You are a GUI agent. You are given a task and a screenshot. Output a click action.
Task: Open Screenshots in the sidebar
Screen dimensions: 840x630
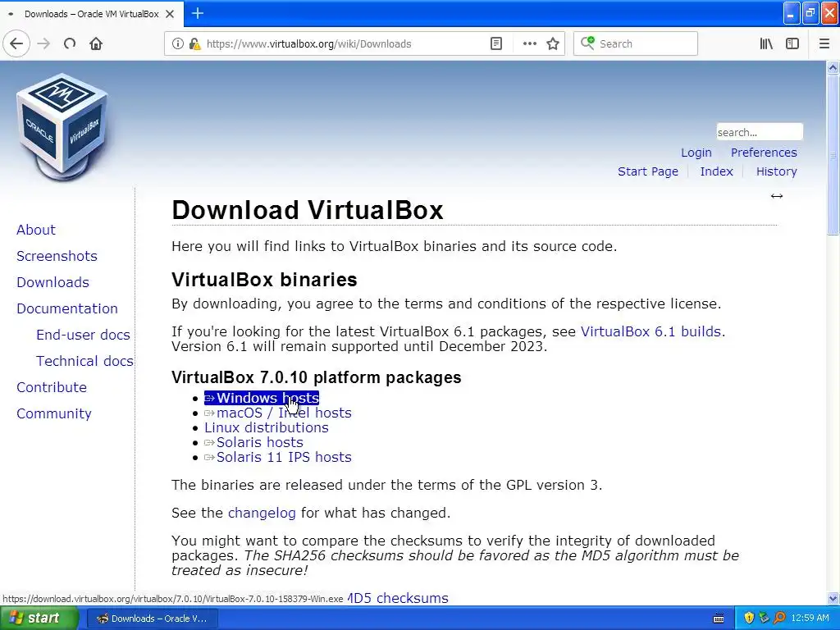[x=57, y=256]
